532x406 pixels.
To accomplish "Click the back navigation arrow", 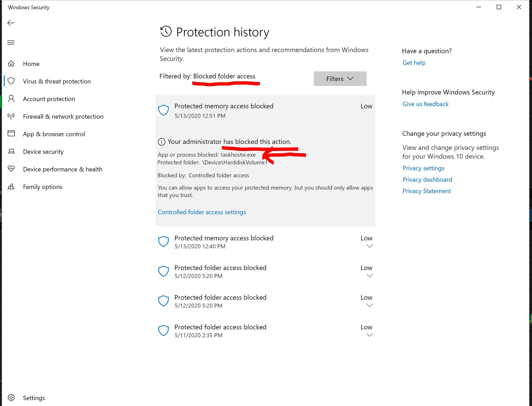I will pos(11,22).
